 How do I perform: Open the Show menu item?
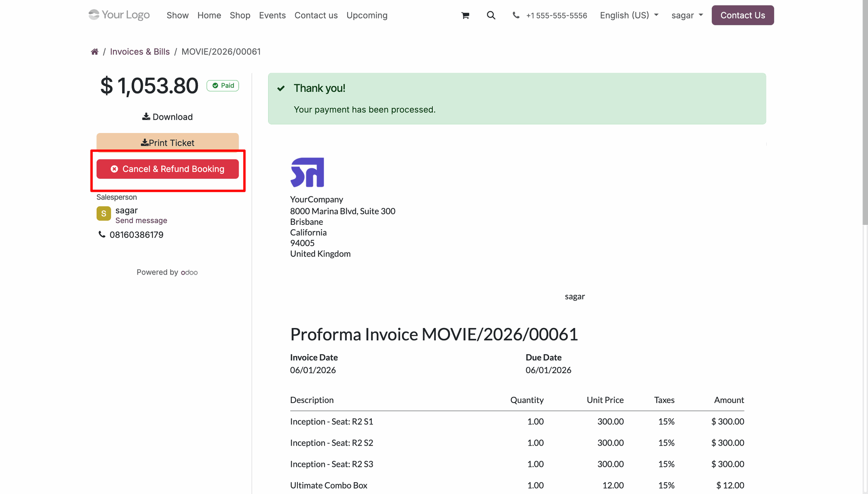[178, 15]
